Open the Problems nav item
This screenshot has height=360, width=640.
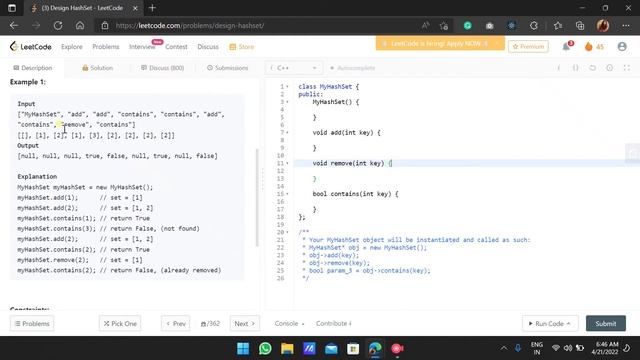[x=106, y=47]
